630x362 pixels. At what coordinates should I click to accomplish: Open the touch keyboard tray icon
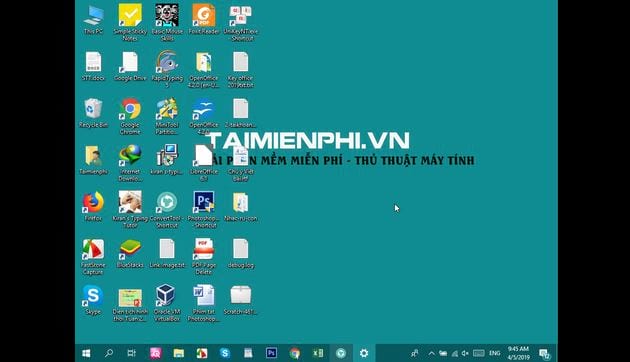click(479, 354)
